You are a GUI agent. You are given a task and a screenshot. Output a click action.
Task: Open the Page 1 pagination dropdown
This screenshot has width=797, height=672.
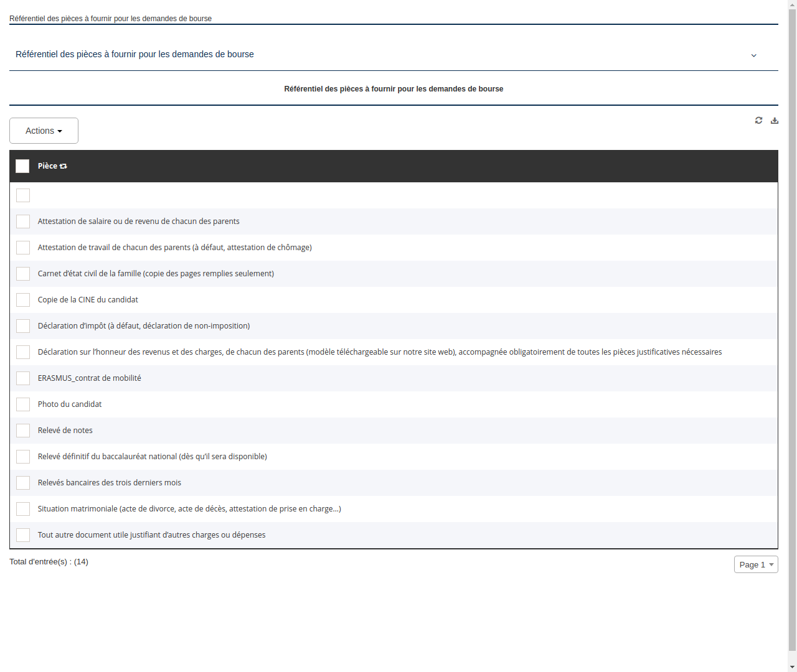point(756,564)
